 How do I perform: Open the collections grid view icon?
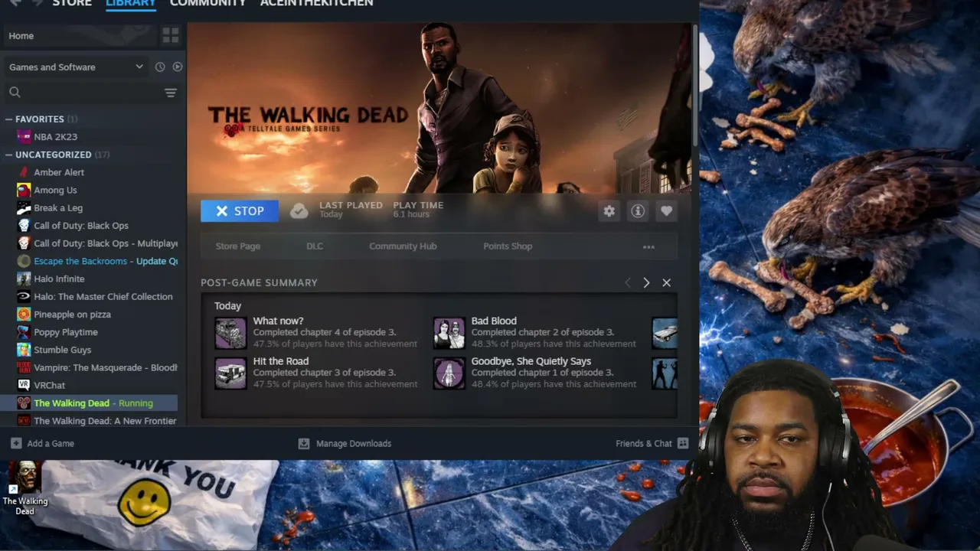(x=170, y=36)
